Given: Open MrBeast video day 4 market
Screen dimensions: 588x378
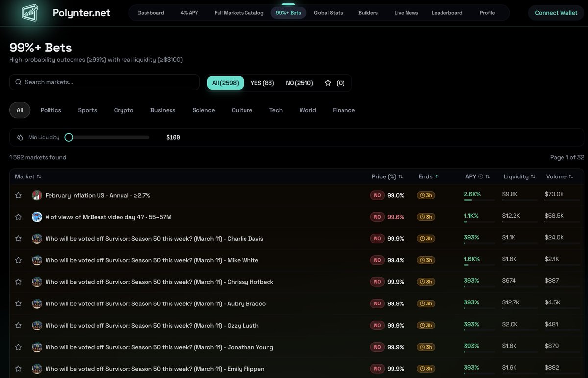Looking at the screenshot, I should (108, 217).
